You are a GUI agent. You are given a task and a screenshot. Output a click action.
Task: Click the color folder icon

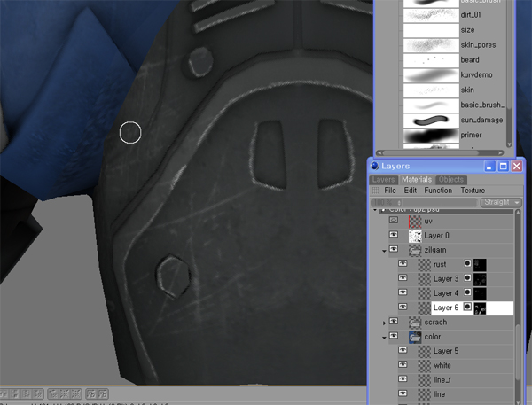pyautogui.click(x=414, y=337)
